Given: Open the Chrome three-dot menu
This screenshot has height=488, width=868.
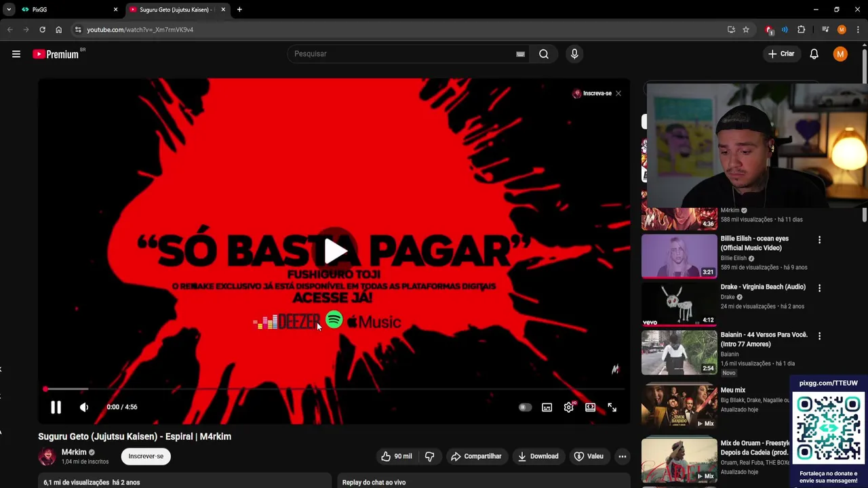Looking at the screenshot, I should pyautogui.click(x=859, y=30).
